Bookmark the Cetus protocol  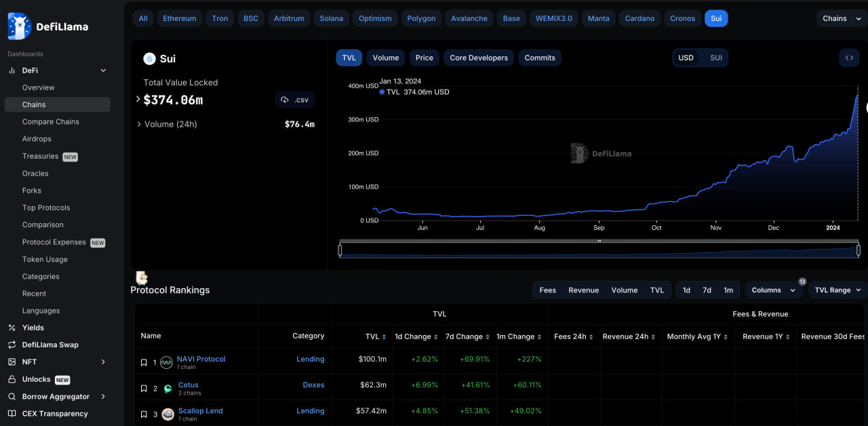click(x=144, y=389)
